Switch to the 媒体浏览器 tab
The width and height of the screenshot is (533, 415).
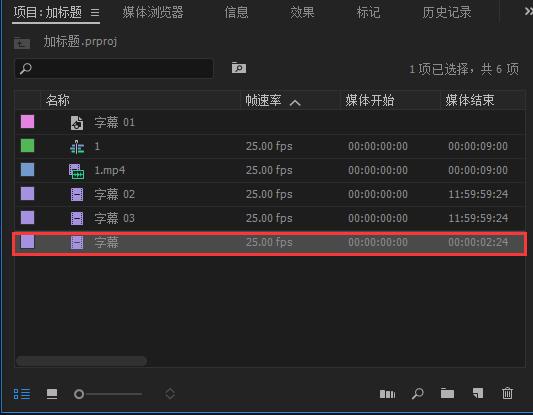click(x=153, y=13)
